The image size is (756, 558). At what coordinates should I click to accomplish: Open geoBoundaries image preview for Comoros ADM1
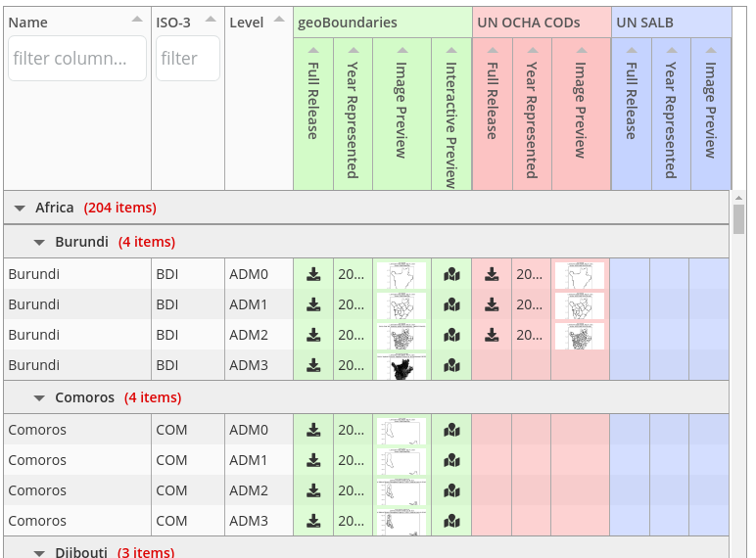tap(402, 461)
